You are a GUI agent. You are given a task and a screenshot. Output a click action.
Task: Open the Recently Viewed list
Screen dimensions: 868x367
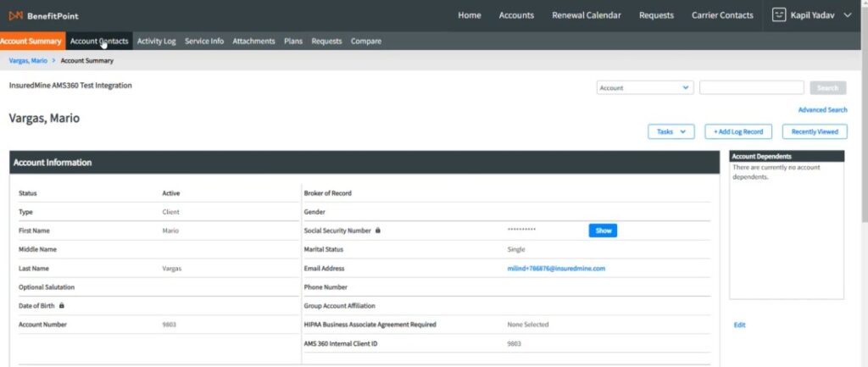(814, 131)
